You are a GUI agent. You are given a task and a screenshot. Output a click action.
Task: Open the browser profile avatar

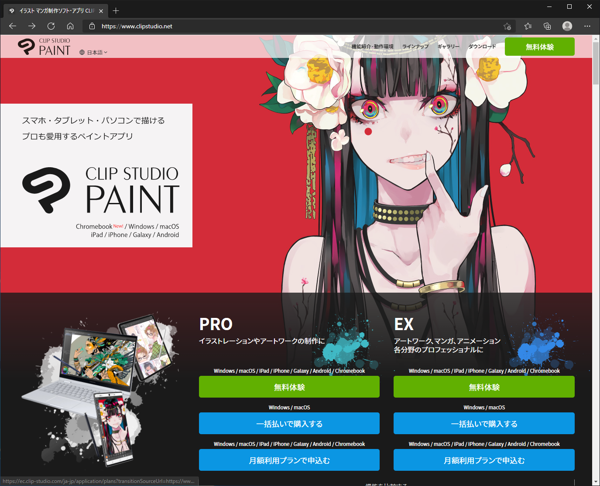tap(567, 26)
